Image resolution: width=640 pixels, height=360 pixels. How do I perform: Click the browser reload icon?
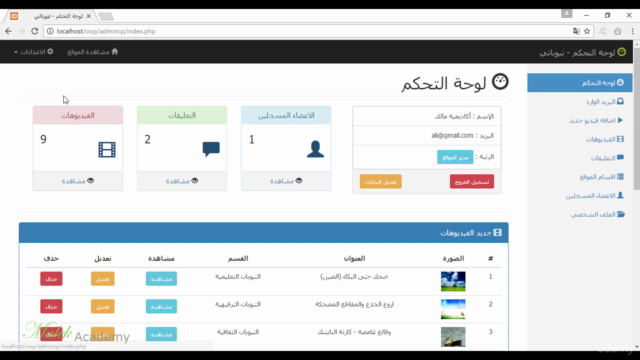click(x=35, y=31)
